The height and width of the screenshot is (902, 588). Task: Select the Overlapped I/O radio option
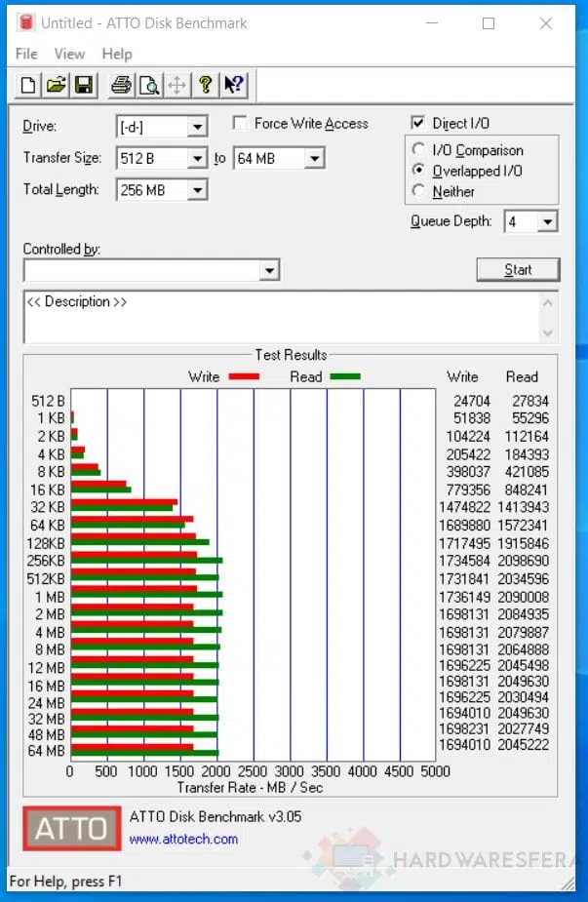tap(419, 171)
